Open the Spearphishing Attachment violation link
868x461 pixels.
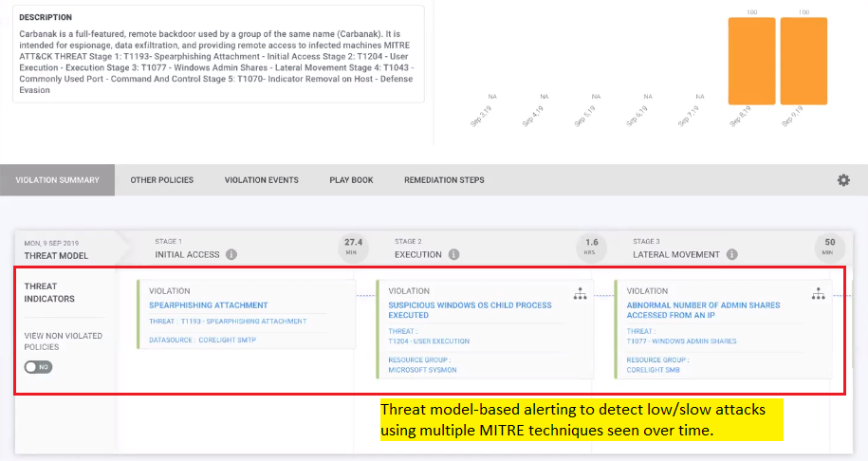[208, 305]
